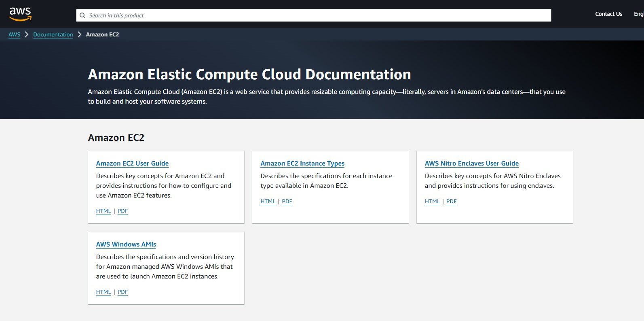
Task: Focus the Search in this product field
Action: click(x=313, y=15)
